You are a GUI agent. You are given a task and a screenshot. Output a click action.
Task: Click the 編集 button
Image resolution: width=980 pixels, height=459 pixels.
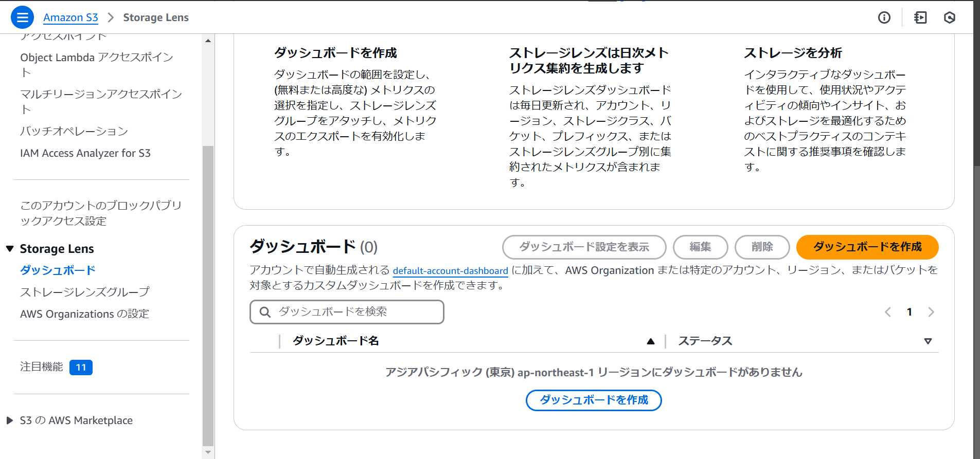pyautogui.click(x=700, y=247)
